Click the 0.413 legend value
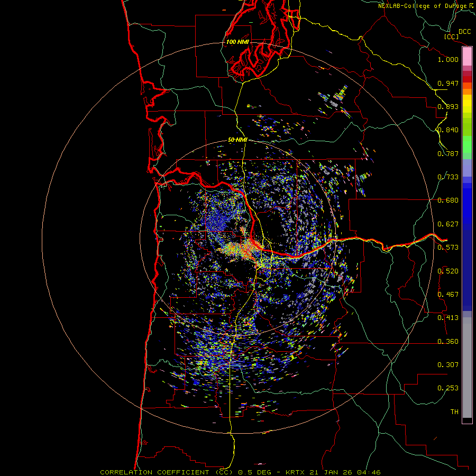 pyautogui.click(x=448, y=318)
